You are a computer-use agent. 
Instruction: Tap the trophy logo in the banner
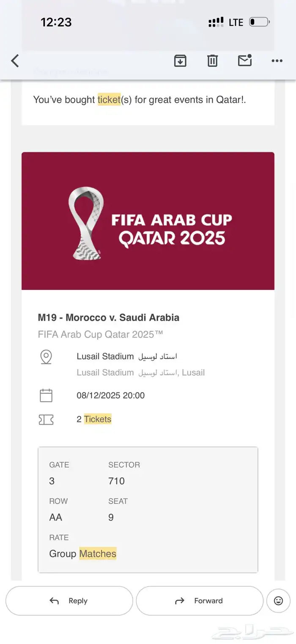coord(85,223)
